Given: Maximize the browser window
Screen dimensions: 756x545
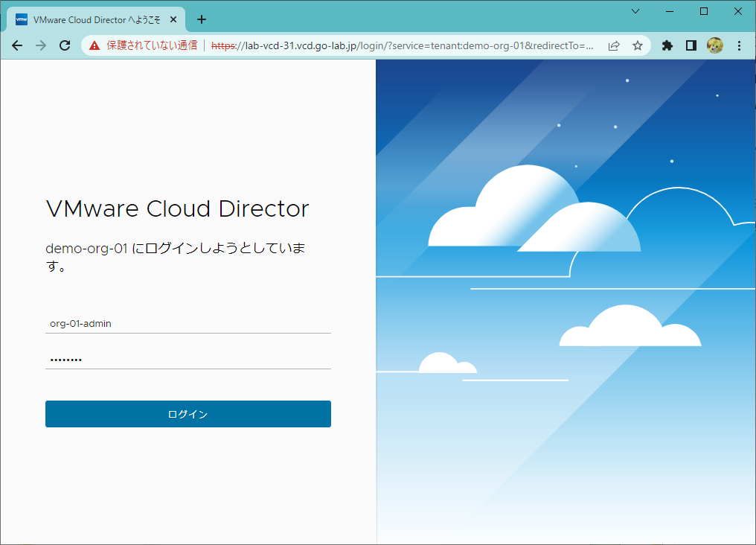Looking at the screenshot, I should (x=704, y=11).
